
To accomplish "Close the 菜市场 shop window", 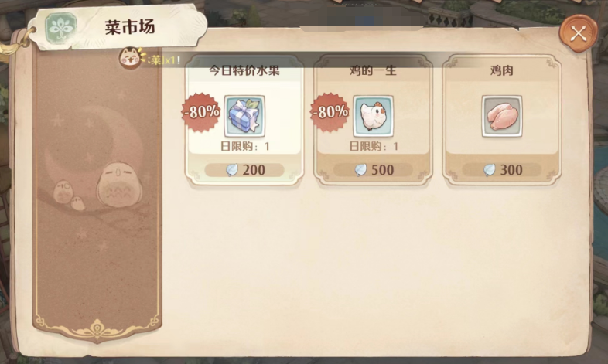I will [578, 34].
